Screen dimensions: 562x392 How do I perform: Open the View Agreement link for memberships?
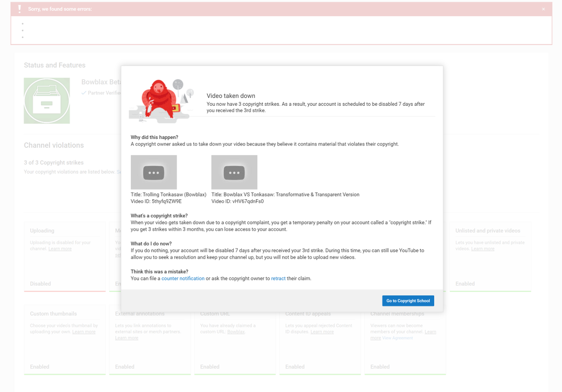pyautogui.click(x=398, y=338)
